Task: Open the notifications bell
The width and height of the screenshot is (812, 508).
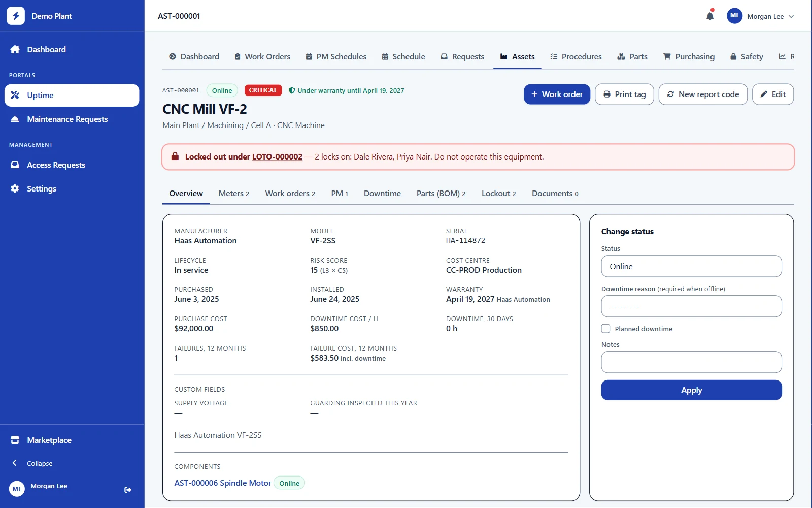Action: [710, 16]
